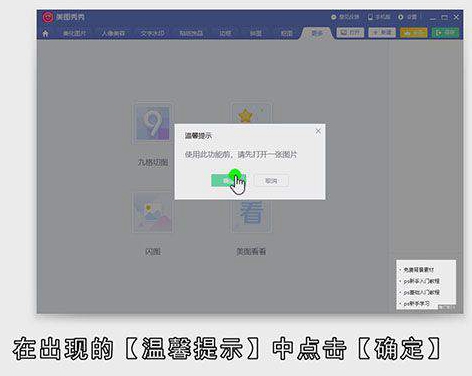This screenshot has height=376, width=472.
Task: Confirm the 温馨提示 dialog with green button
Action: click(228, 181)
